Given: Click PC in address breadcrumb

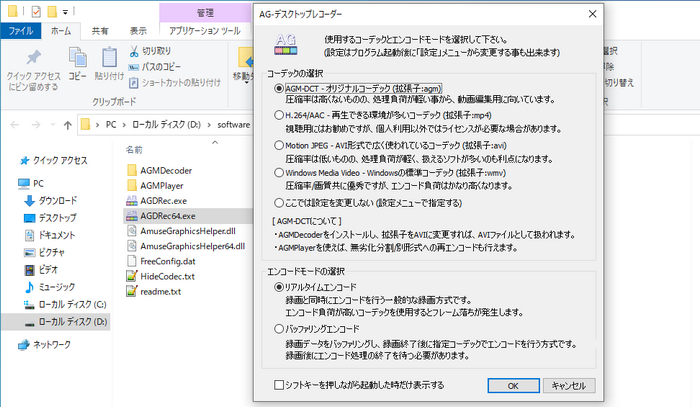Looking at the screenshot, I should (x=111, y=125).
